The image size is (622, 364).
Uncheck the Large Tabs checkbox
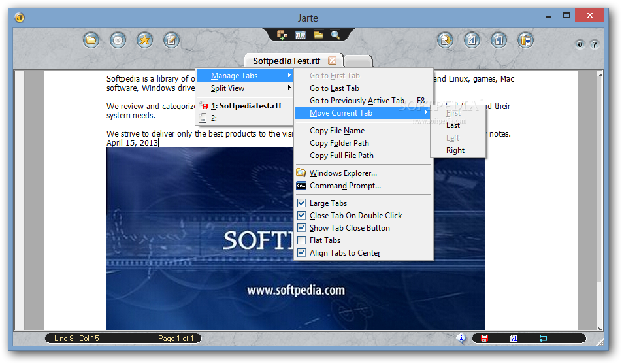click(301, 203)
